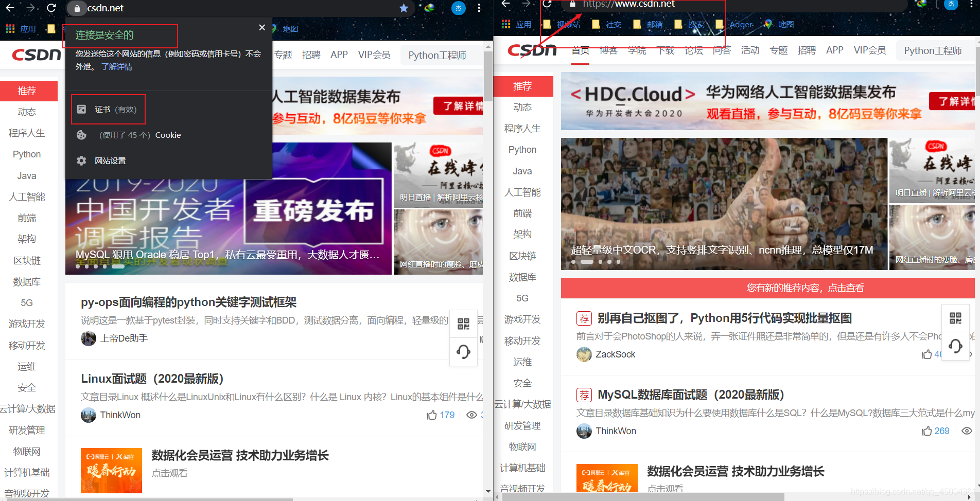Click the 了解详情 link in the security popup
Image resolution: width=980 pixels, height=501 pixels.
coord(117,67)
